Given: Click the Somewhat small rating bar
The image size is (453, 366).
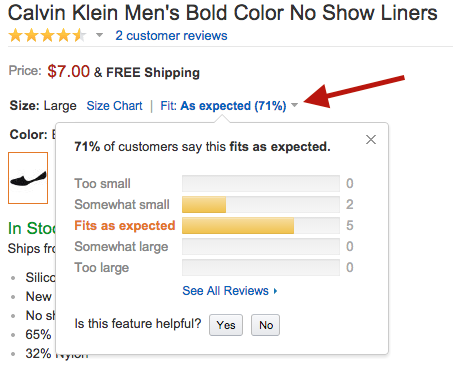Looking at the screenshot, I should tap(261, 204).
